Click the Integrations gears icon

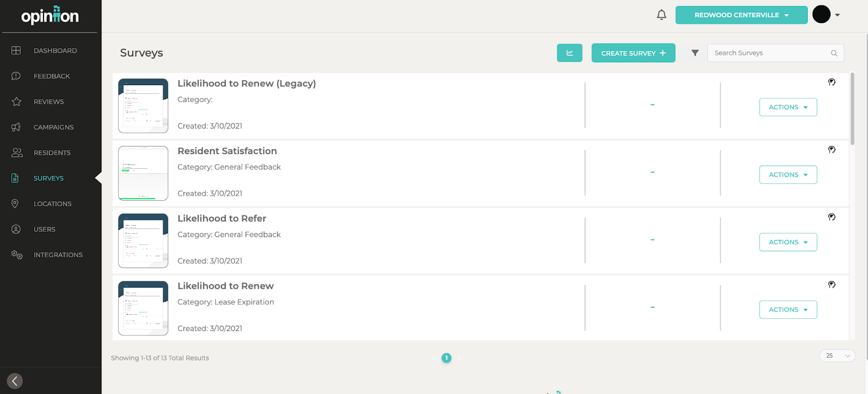(17, 255)
